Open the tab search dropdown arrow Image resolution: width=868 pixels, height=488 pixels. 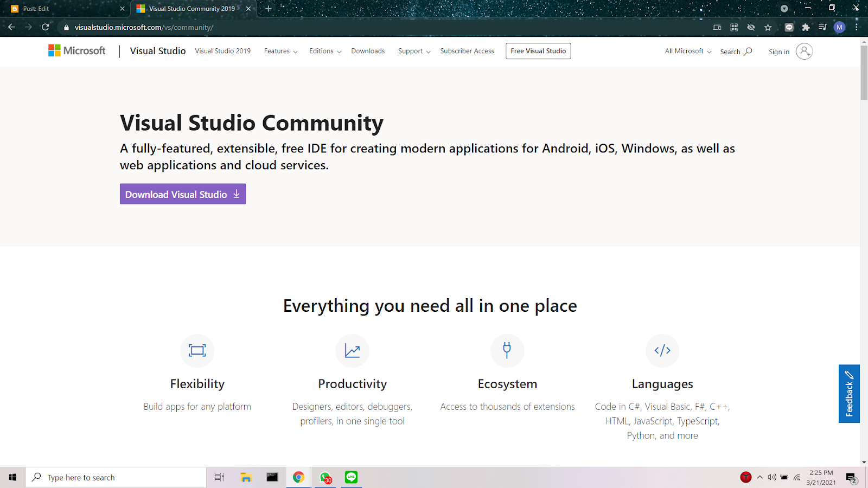point(784,9)
